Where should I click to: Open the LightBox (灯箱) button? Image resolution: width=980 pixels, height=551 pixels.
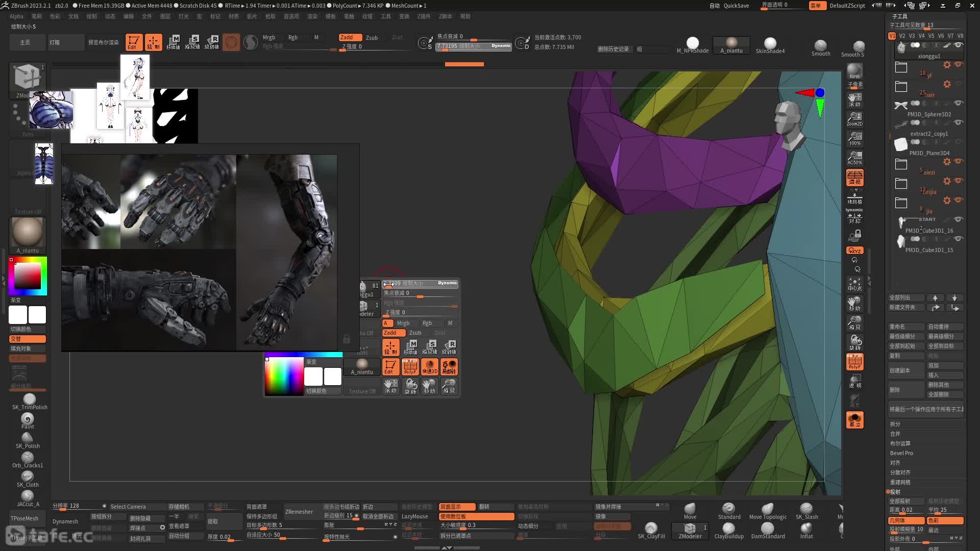point(66,42)
